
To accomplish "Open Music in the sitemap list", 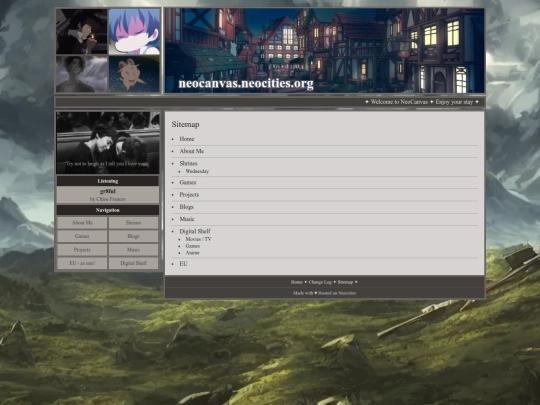I will click(187, 219).
